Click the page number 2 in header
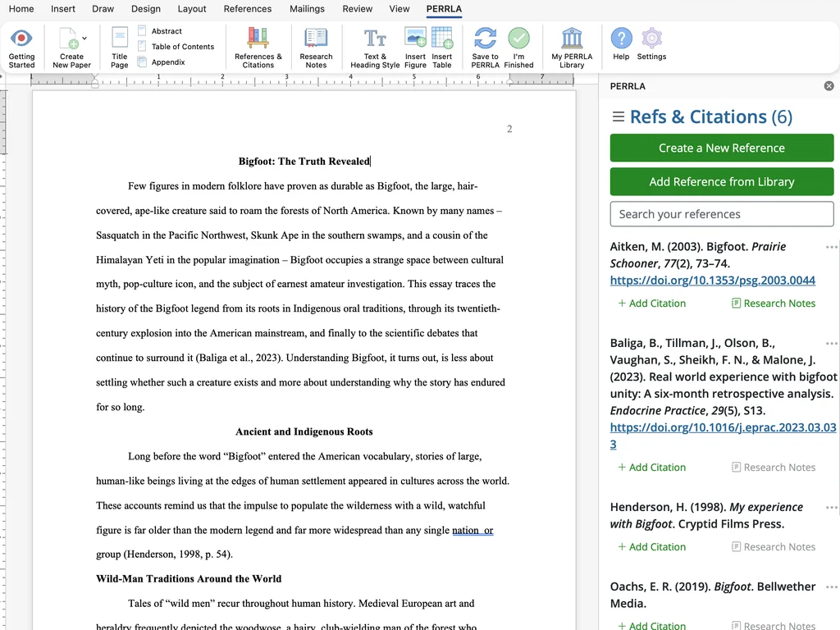Image resolution: width=840 pixels, height=630 pixels. 509,129
